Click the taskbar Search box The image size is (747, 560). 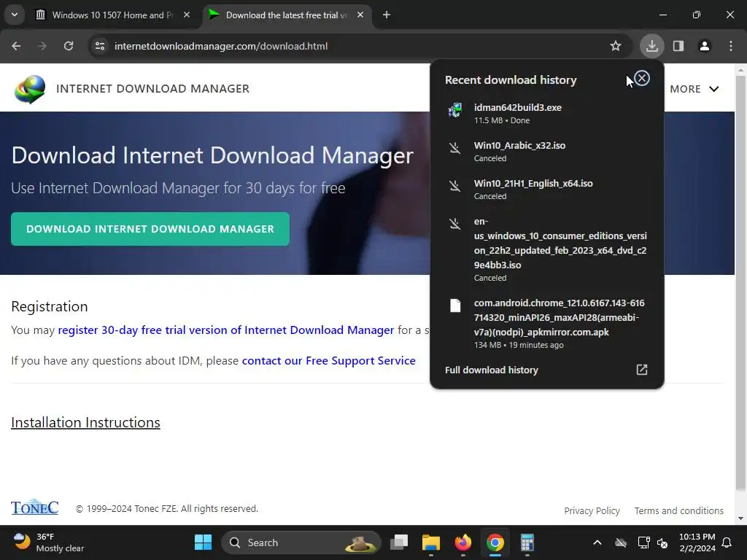point(301,542)
